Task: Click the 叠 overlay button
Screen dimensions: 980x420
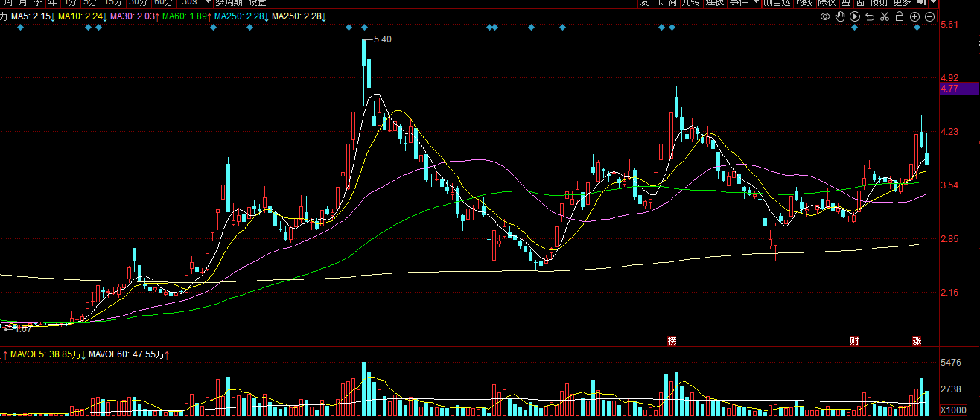Action: pos(847,3)
